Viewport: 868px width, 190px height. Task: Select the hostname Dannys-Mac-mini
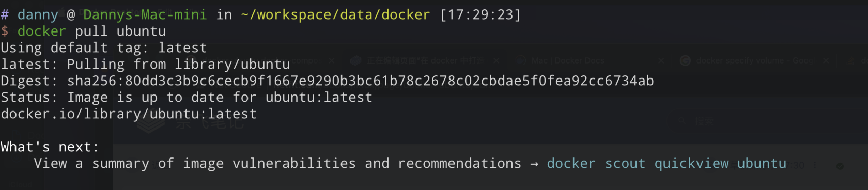tap(145, 14)
